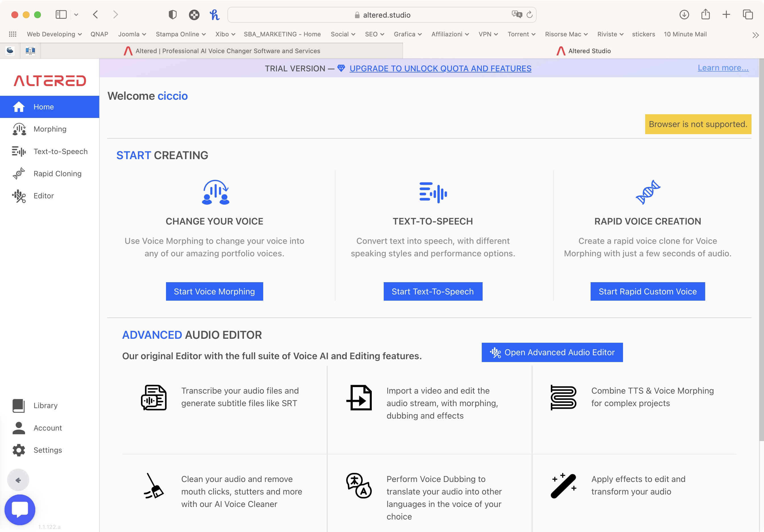Click the ciccio username link

(173, 96)
